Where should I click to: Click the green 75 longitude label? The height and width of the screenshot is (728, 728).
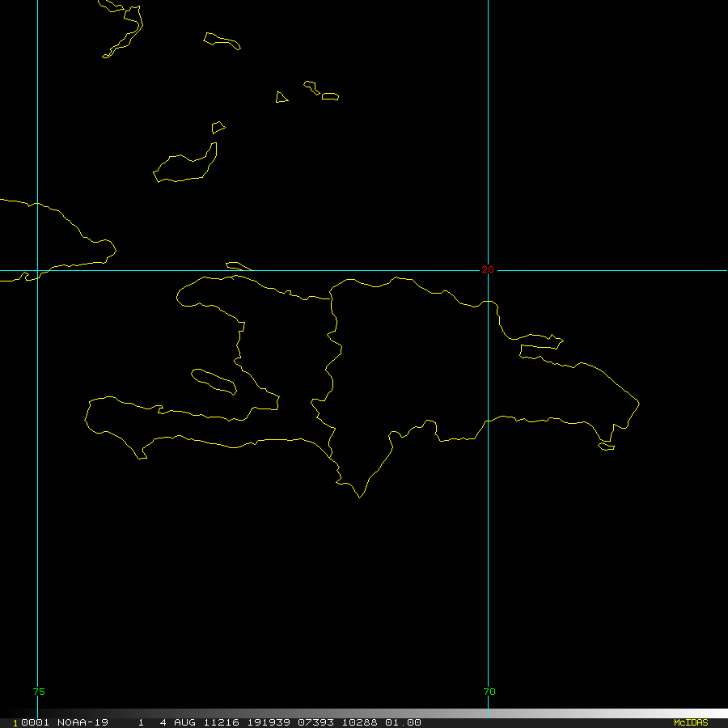(39, 692)
